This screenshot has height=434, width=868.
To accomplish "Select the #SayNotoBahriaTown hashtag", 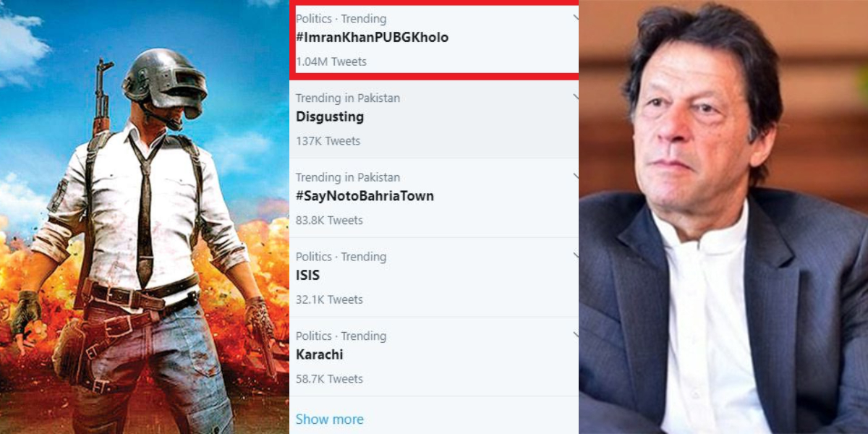I will (x=365, y=196).
